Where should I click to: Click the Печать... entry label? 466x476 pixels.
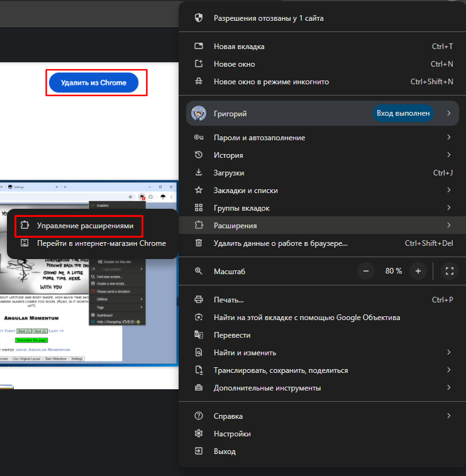(229, 300)
